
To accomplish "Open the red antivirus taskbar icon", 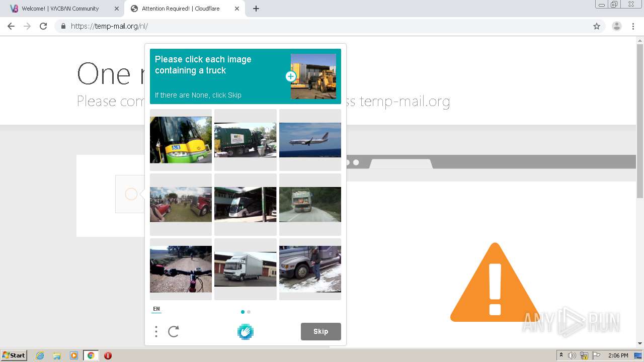I will (108, 355).
